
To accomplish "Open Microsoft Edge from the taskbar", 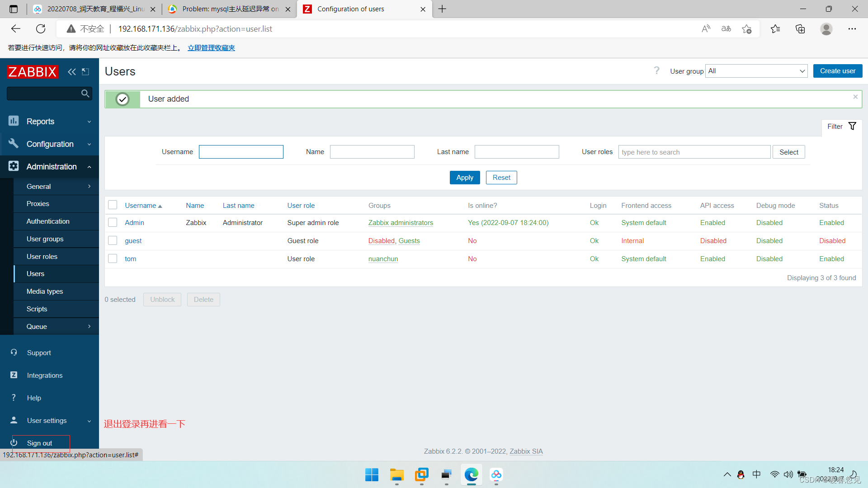I will [471, 475].
